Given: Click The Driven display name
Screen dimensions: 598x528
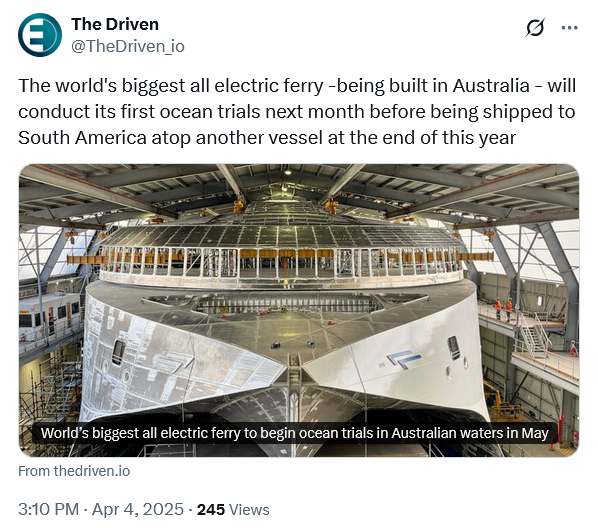Looking at the screenshot, I should pos(115,24).
